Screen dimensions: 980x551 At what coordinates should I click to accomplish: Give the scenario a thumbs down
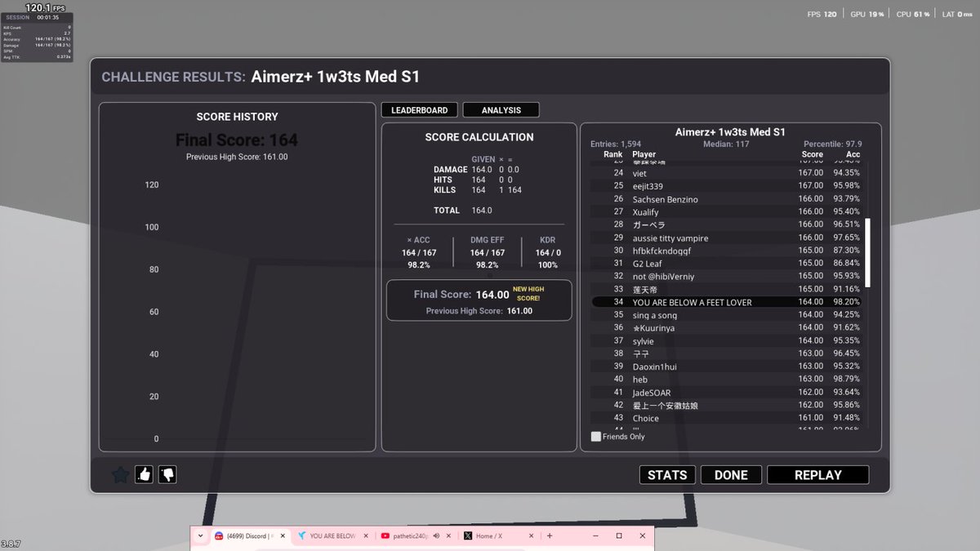coord(167,474)
